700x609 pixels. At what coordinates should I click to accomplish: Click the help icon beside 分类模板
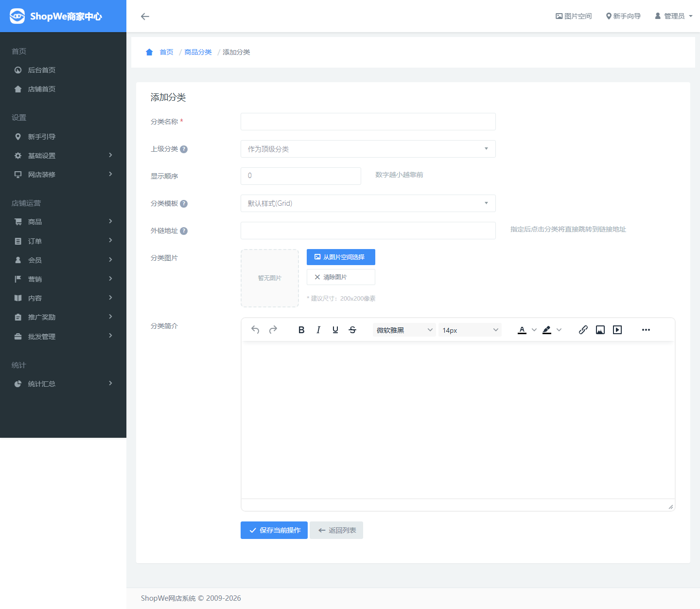tap(184, 204)
